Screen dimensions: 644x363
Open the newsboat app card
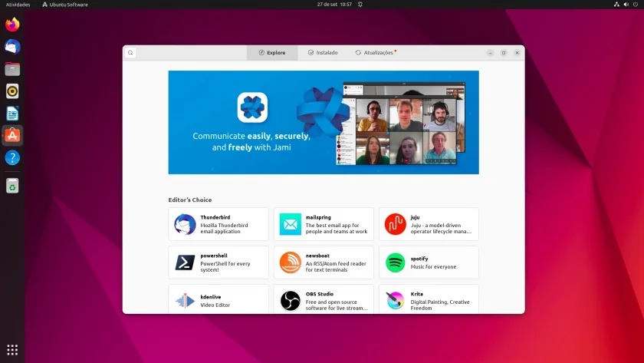(x=324, y=262)
